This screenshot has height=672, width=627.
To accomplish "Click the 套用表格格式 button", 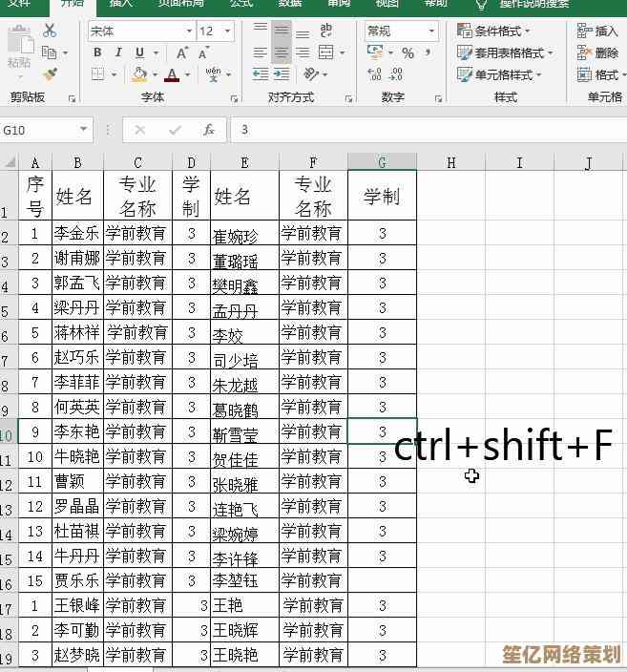I will tap(501, 53).
